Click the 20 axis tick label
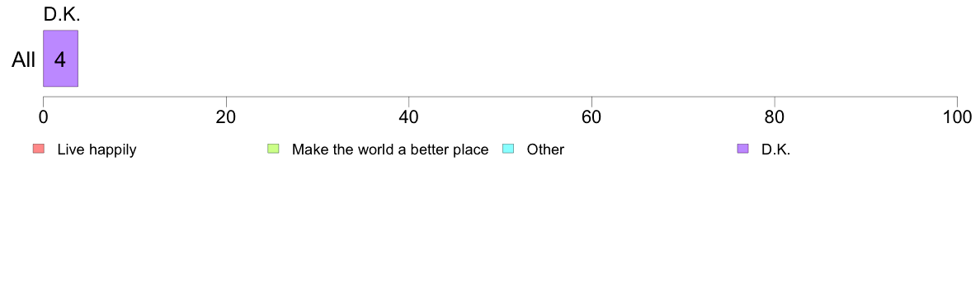 pos(226,117)
